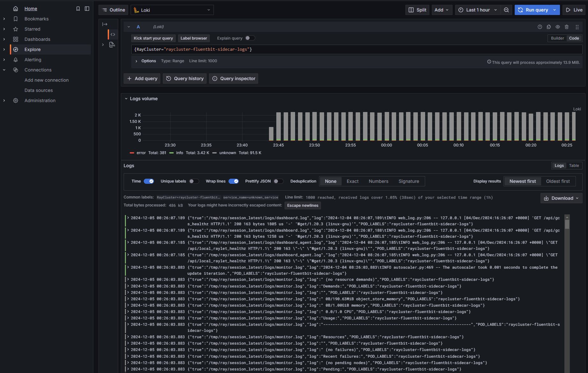588x373 pixels.
Task: Open the Run query dropdown arrow
Action: click(x=555, y=10)
